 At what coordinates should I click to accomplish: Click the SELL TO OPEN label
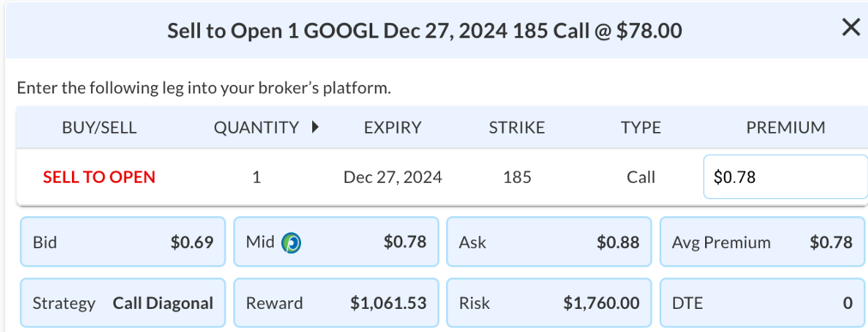(99, 177)
